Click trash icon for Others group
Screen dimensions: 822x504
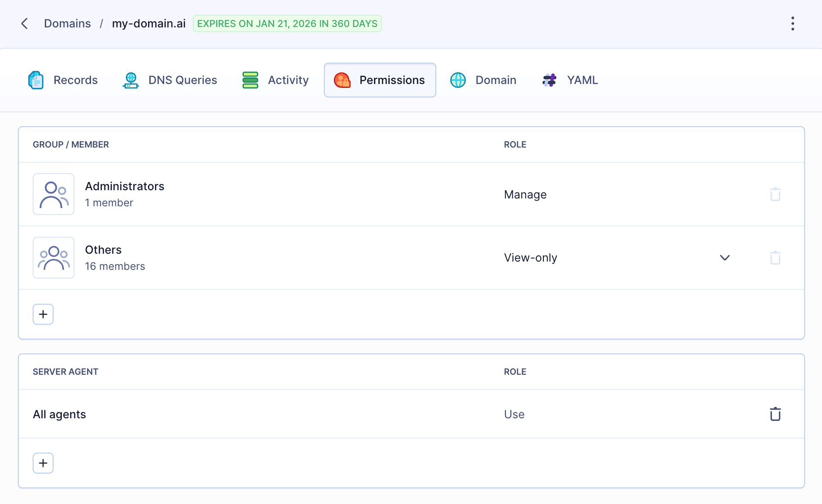coord(775,258)
